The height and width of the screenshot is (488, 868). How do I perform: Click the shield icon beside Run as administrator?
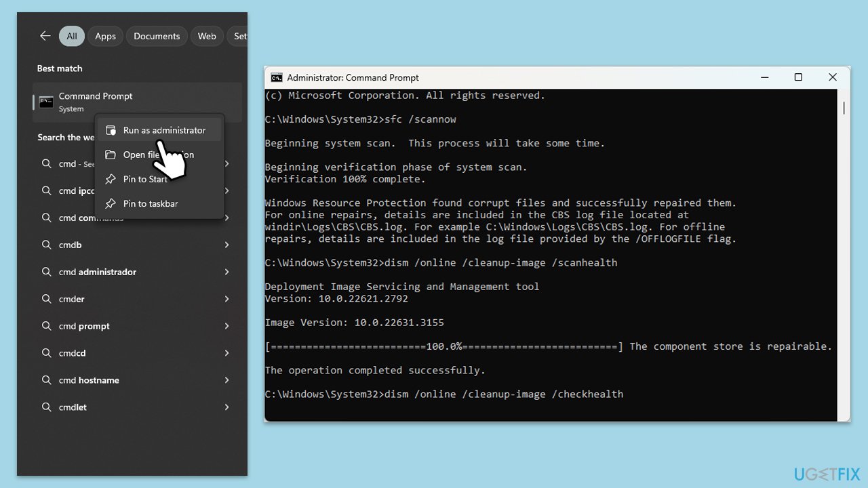click(x=111, y=130)
